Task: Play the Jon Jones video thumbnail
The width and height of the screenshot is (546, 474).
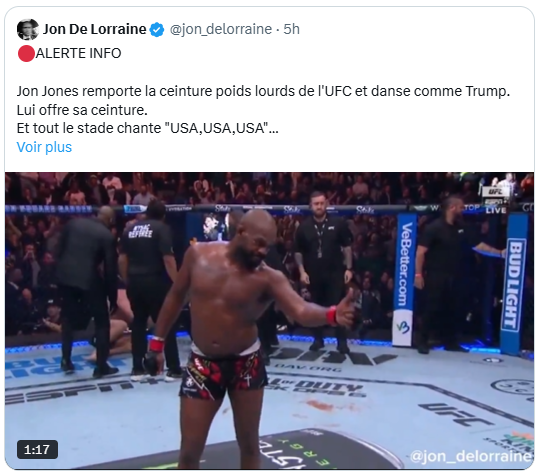Action: pyautogui.click(x=270, y=321)
